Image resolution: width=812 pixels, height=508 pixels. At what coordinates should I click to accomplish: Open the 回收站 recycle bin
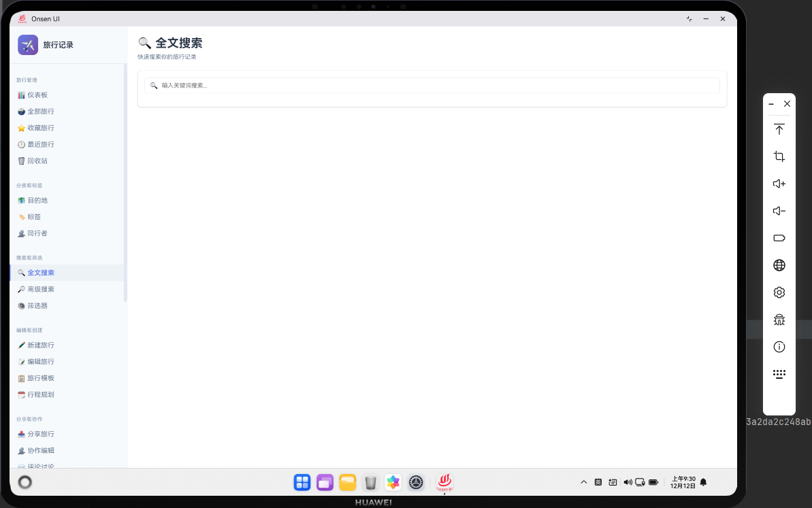point(39,160)
